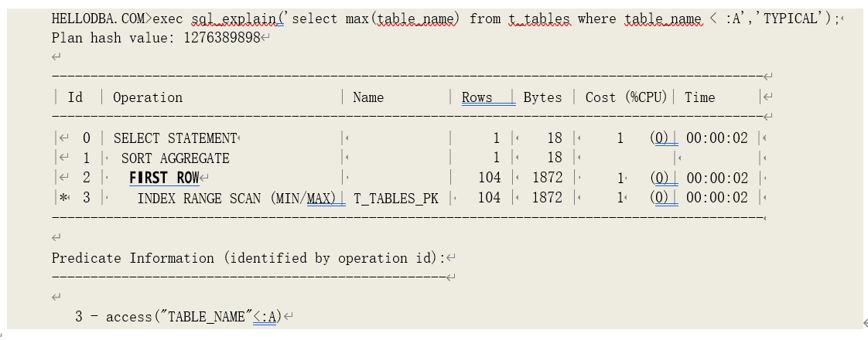Image resolution: width=868 pixels, height=340 pixels.
Task: Click the 'T_TABLES_PK' index name
Action: tap(396, 198)
